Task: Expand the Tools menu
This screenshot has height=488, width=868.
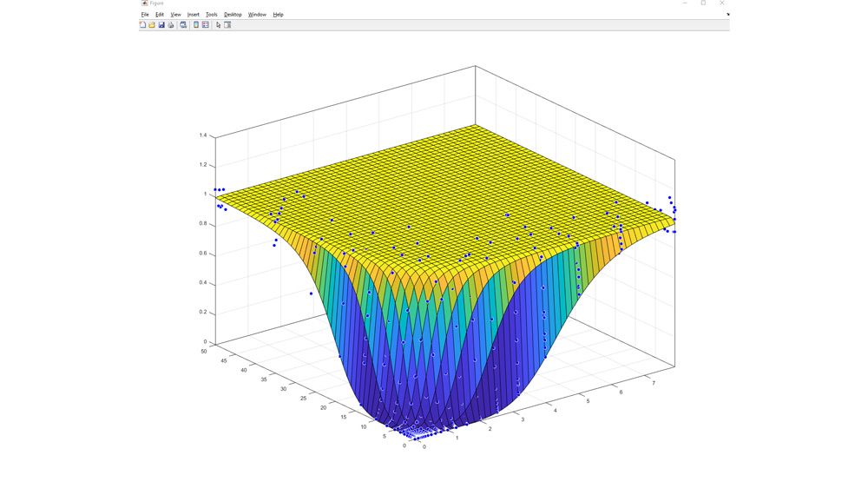Action: pyautogui.click(x=212, y=15)
